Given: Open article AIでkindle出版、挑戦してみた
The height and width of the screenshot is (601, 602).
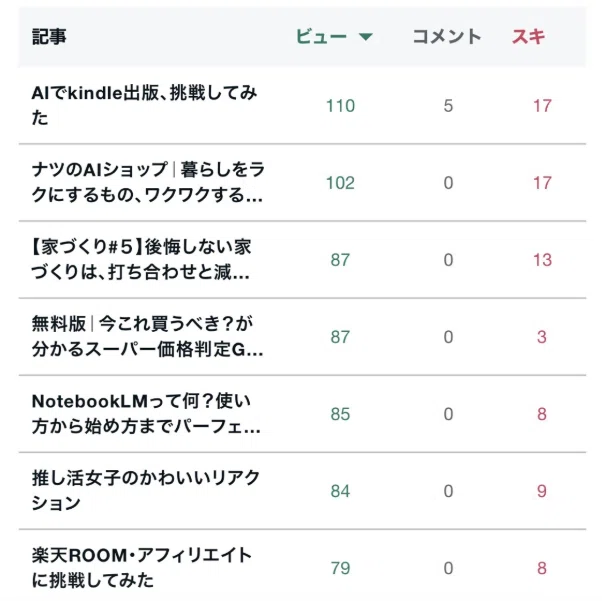Looking at the screenshot, I should pyautogui.click(x=144, y=105).
